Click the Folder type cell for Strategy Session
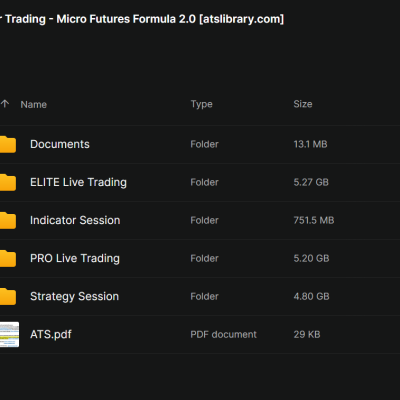 point(204,296)
